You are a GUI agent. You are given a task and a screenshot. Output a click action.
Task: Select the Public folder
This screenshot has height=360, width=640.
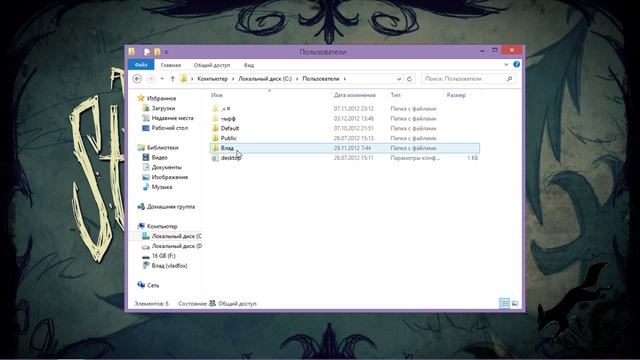(x=345, y=138)
